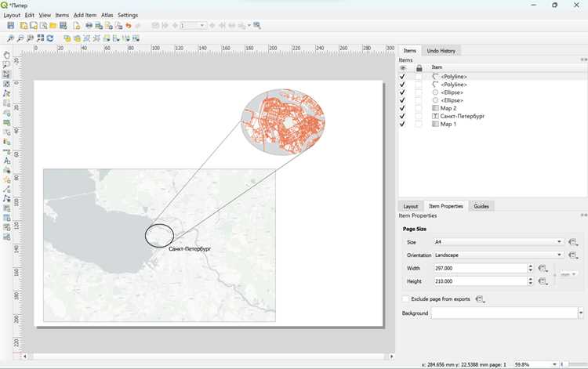Screen dimensions: 588x369
Task: Choose the Add Map tool
Action: click(6, 103)
